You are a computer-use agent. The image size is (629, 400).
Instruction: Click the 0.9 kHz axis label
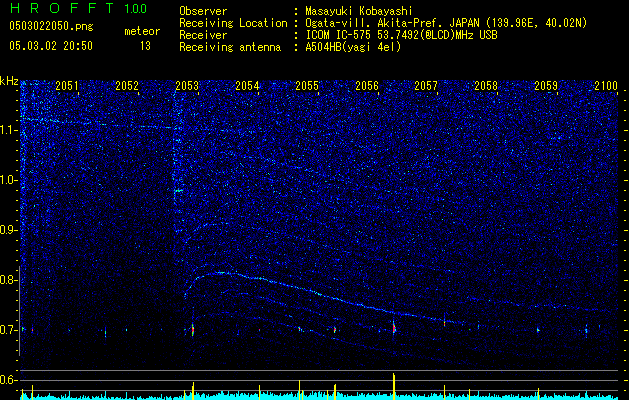(9, 230)
